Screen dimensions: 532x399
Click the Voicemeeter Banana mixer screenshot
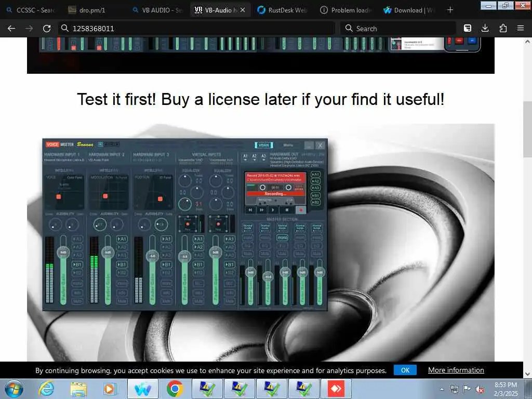(x=185, y=224)
